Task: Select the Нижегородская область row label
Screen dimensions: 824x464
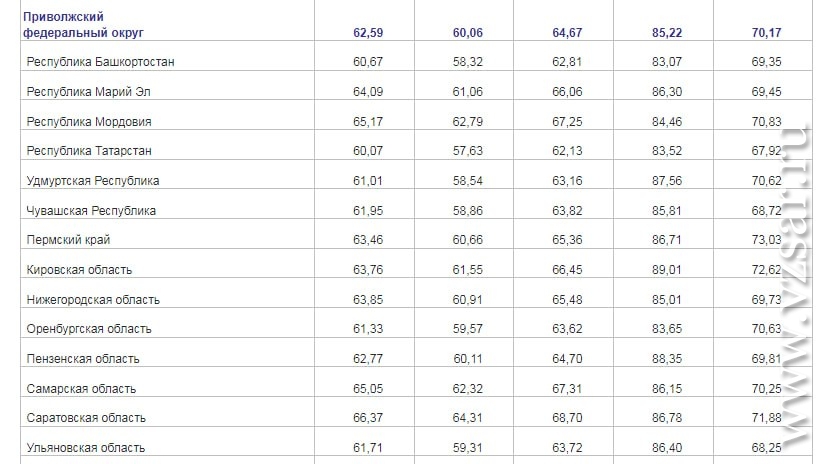Action: click(96, 300)
